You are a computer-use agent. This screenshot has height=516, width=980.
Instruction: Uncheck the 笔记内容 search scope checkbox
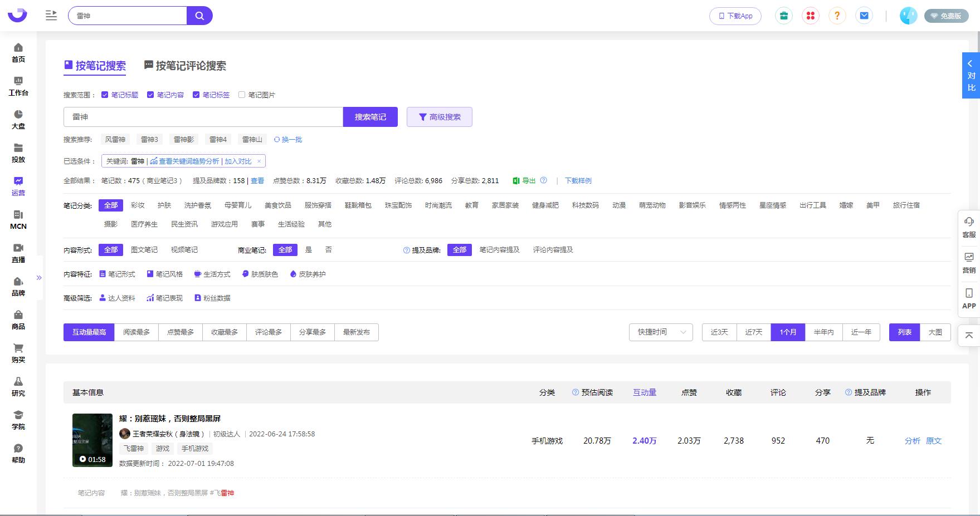pos(150,95)
